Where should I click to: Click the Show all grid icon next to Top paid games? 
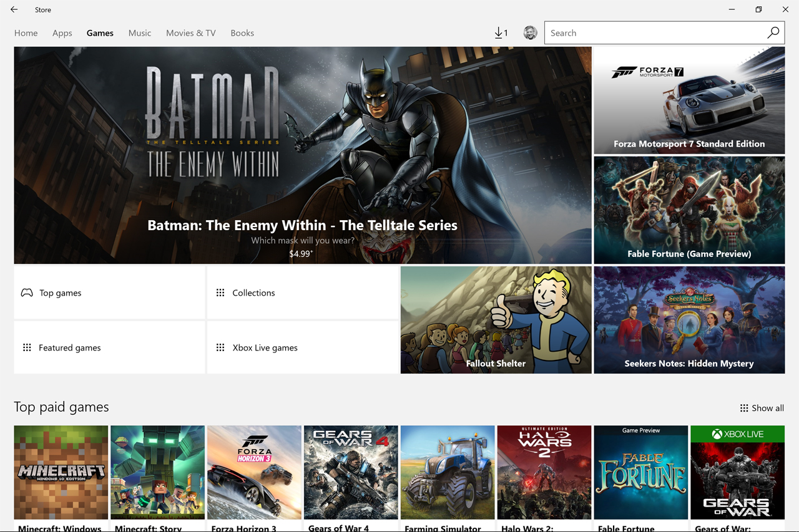coord(743,408)
